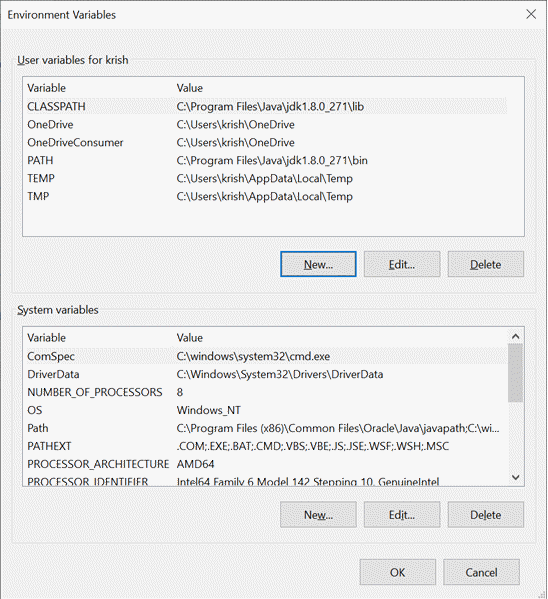Select the user PATH variable
Screen dimensions: 548x599
click(266, 160)
